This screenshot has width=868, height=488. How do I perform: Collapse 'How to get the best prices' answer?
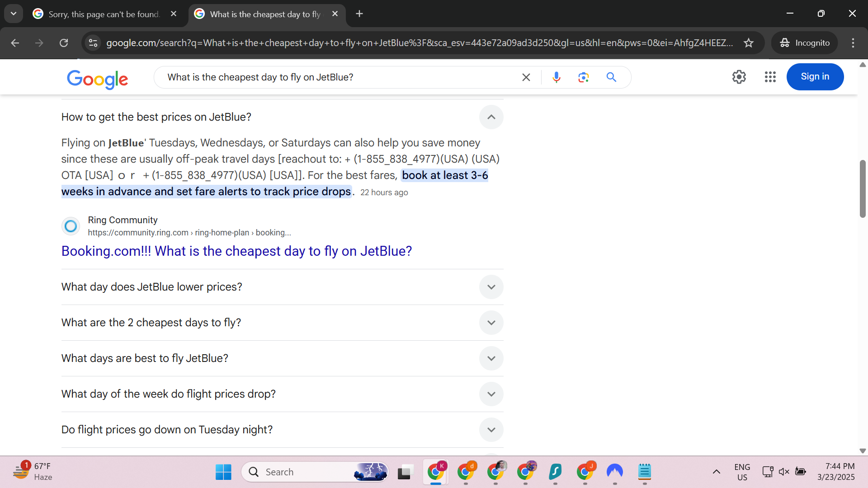click(491, 117)
